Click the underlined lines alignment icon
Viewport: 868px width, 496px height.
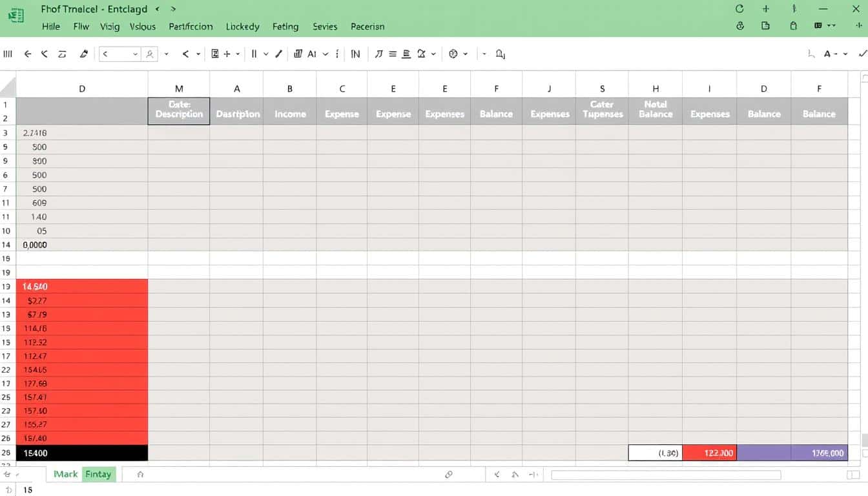pyautogui.click(x=406, y=54)
